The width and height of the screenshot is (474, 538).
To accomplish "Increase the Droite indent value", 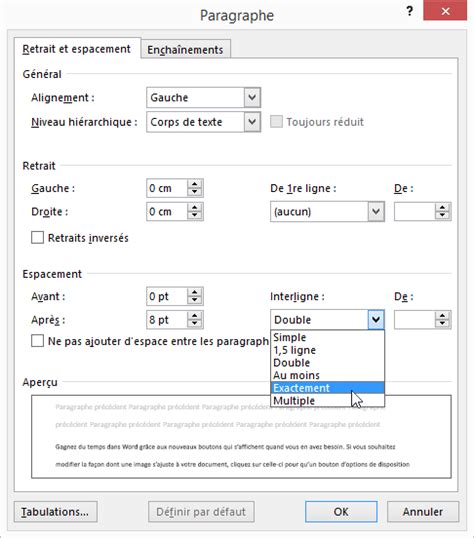I will click(x=195, y=208).
